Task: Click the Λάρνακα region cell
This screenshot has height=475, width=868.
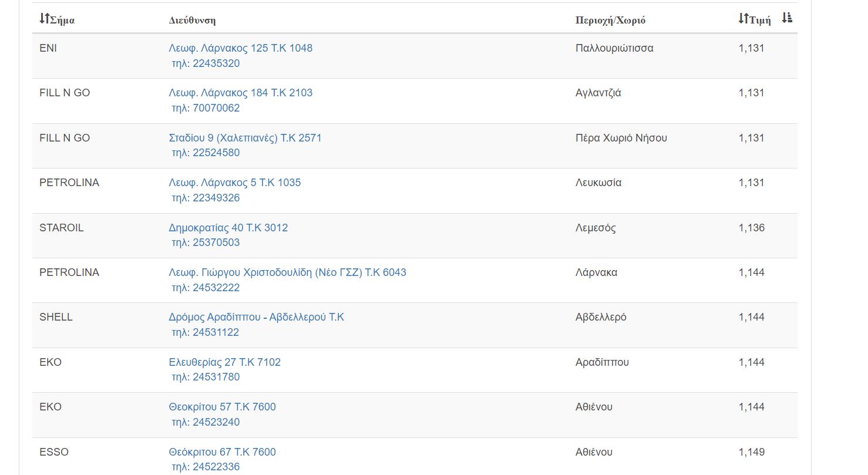Action: (x=596, y=272)
